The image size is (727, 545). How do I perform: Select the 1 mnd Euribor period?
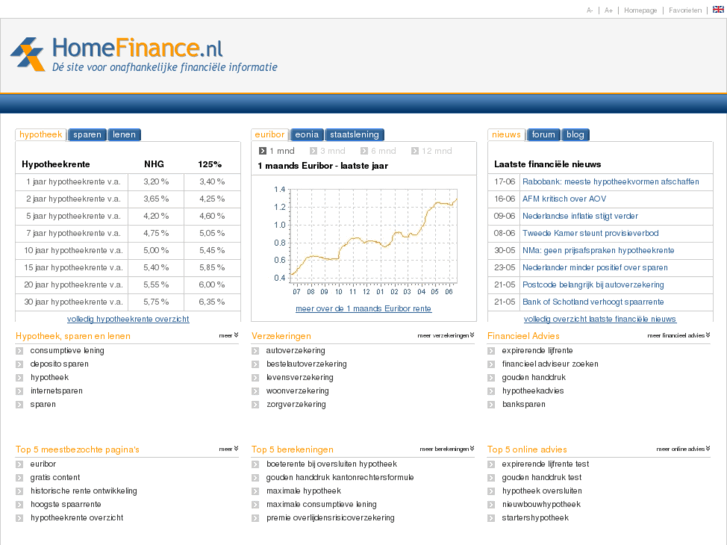(x=277, y=151)
